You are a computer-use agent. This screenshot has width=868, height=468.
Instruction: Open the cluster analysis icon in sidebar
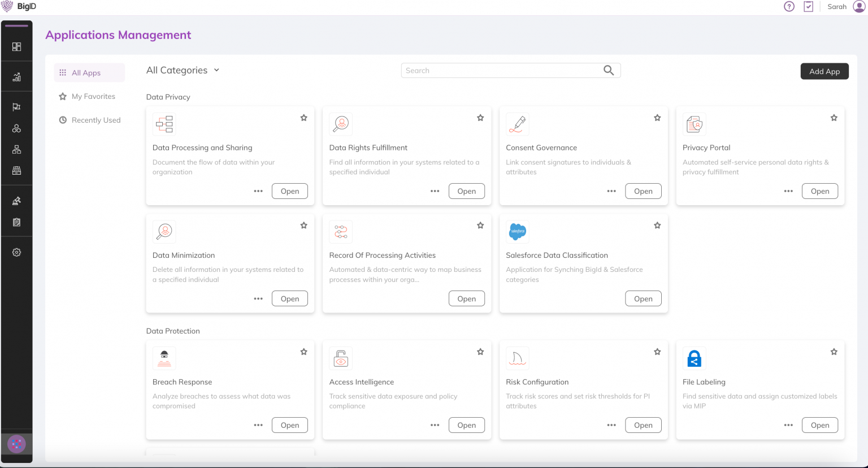point(16,128)
